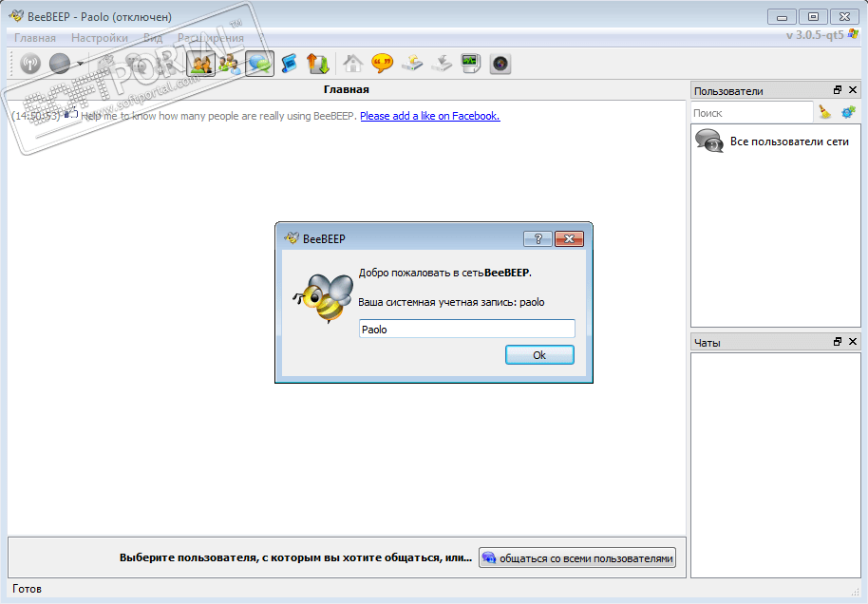This screenshot has width=868, height=604.
Task: Click the share folder upload drive icon
Action: pos(412,64)
